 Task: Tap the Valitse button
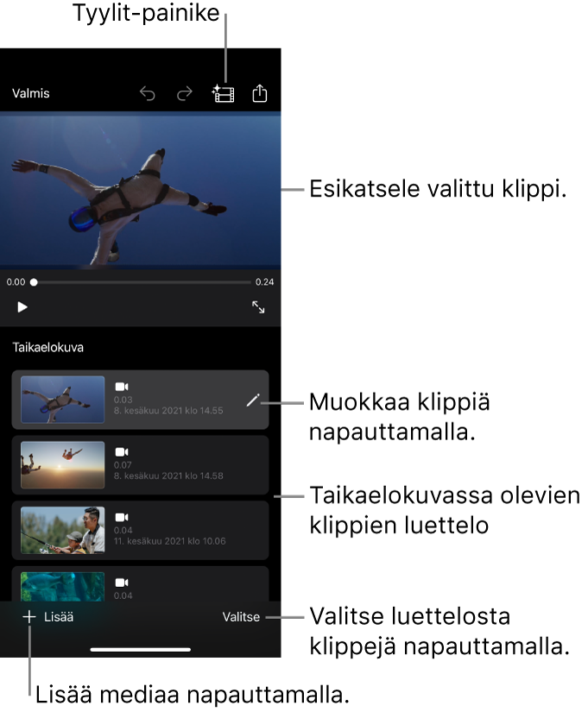241,617
